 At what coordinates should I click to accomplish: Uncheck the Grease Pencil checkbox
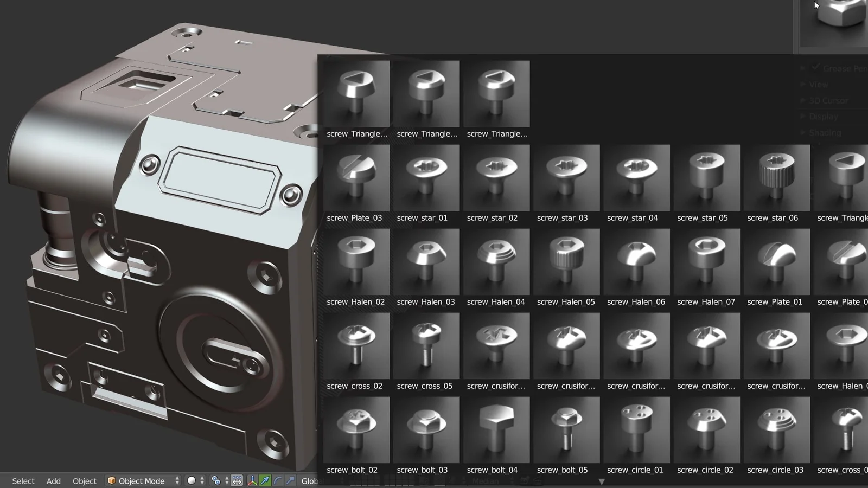[x=816, y=68]
